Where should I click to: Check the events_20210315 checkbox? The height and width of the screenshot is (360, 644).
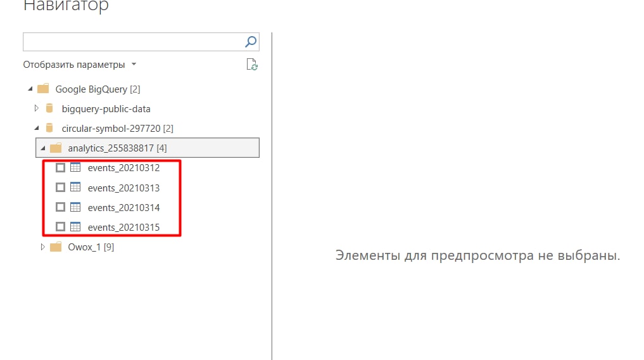click(60, 227)
